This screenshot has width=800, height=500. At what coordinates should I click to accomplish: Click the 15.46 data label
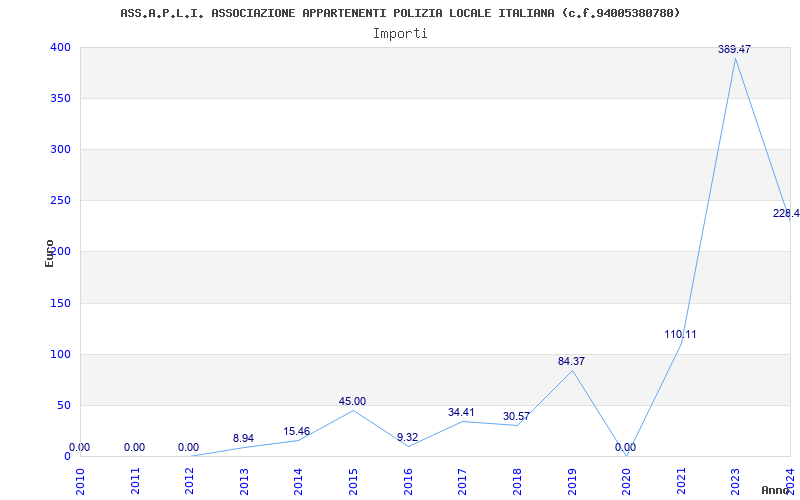click(x=296, y=432)
